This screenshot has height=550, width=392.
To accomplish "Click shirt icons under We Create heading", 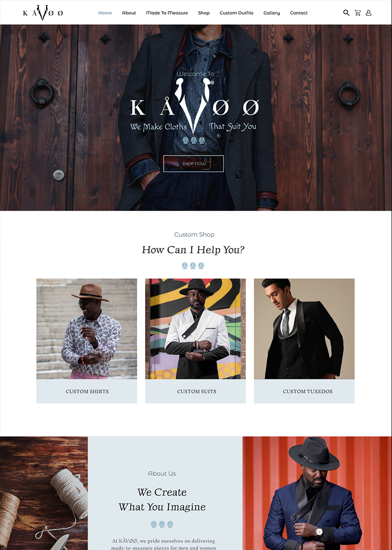I will pyautogui.click(x=162, y=525).
